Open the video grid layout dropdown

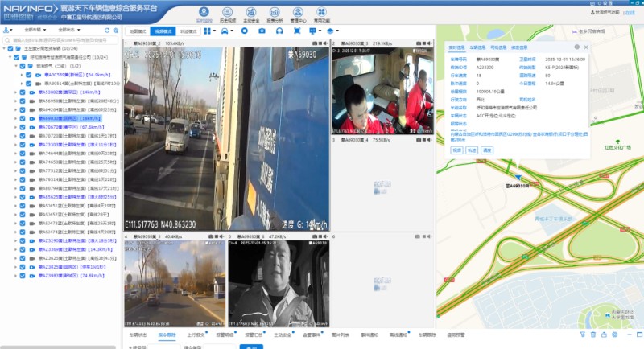coord(209,31)
